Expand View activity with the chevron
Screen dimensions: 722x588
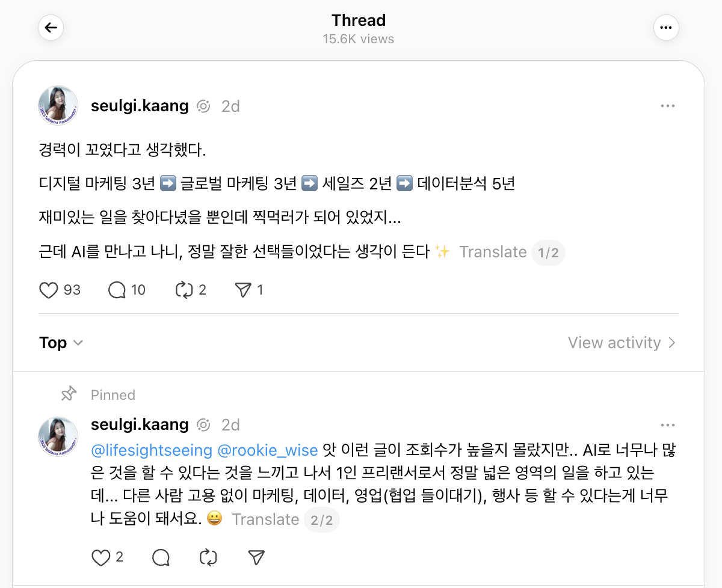673,342
